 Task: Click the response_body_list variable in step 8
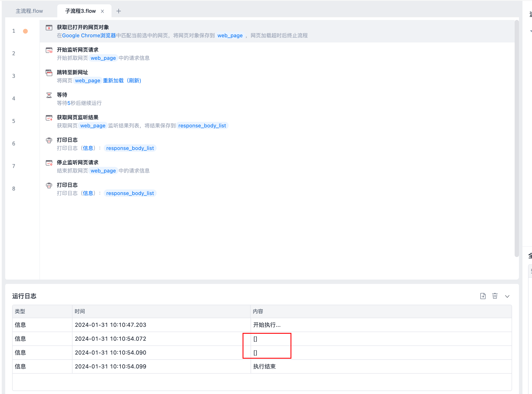click(130, 193)
